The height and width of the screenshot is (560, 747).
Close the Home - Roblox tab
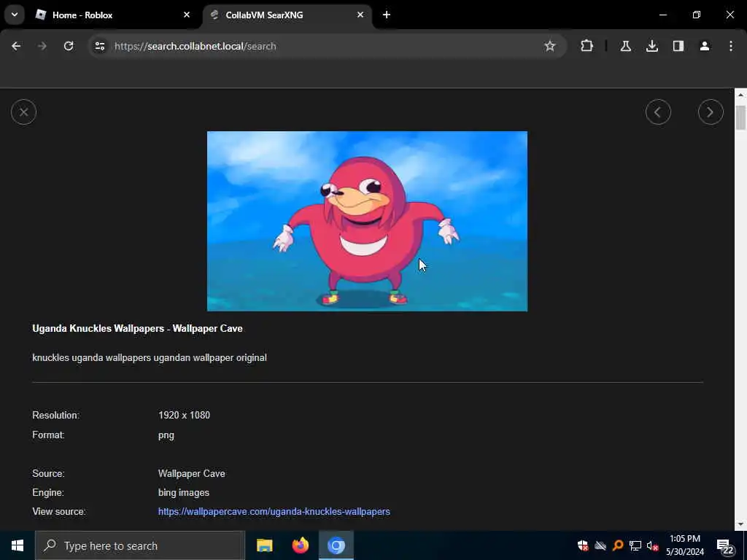pos(187,15)
